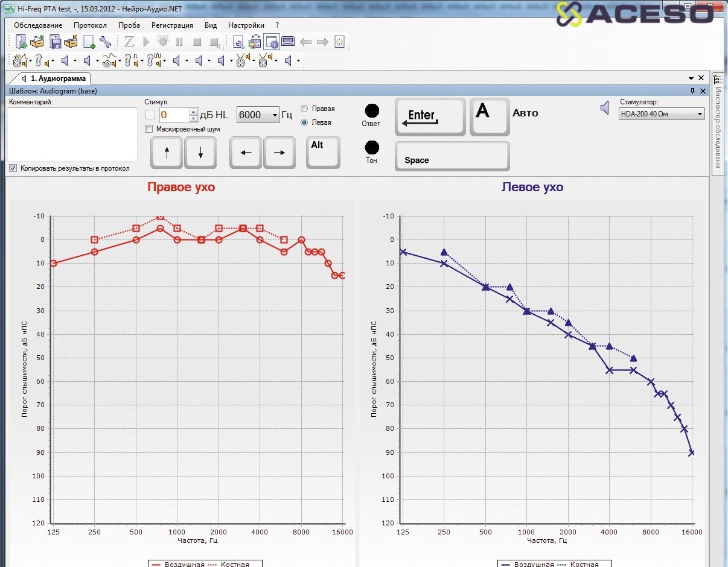Image resolution: width=728 pixels, height=567 pixels.
Task: Click the save (floppy disk) toolbar icon
Action: (x=55, y=42)
